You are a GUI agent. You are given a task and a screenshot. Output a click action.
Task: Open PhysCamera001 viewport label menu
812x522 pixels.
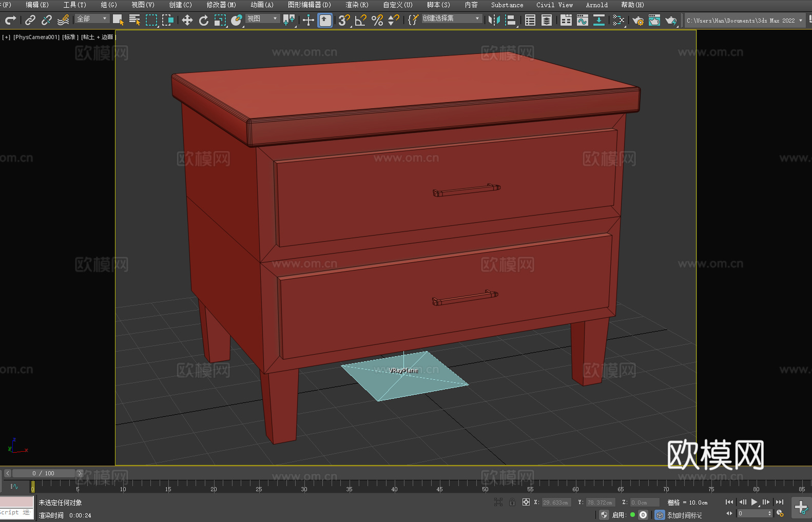(36, 37)
